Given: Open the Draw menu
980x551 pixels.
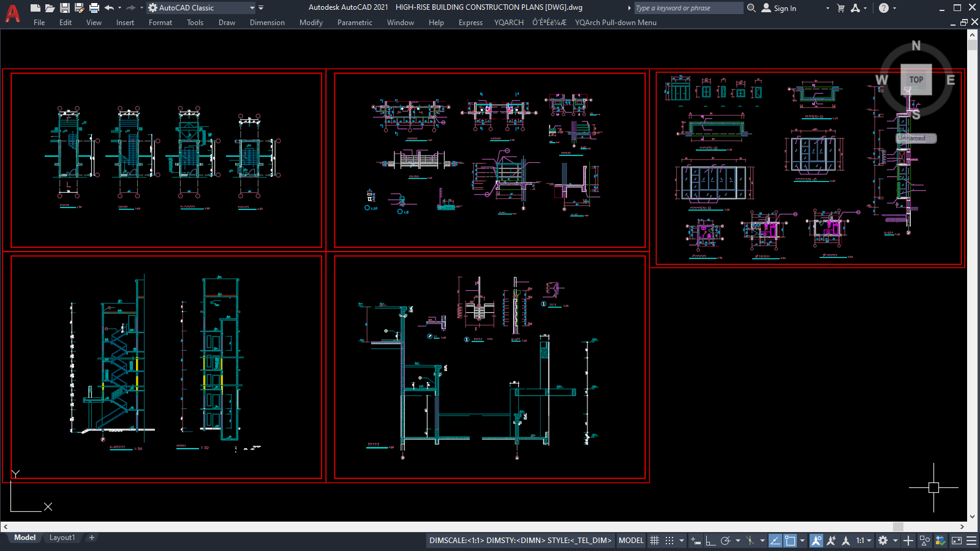Looking at the screenshot, I should point(227,23).
